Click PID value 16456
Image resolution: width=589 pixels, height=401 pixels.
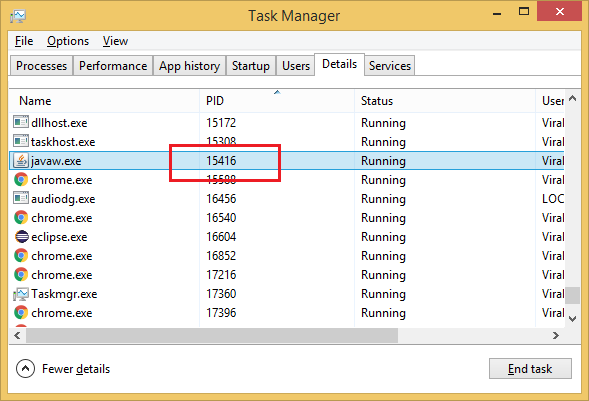[x=221, y=199]
